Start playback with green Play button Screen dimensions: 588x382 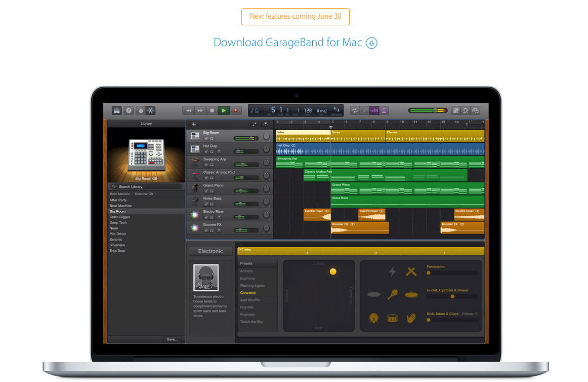pyautogui.click(x=224, y=110)
